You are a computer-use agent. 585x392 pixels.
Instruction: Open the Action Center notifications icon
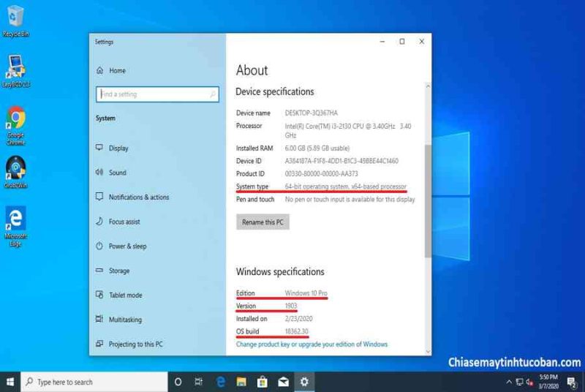572,382
